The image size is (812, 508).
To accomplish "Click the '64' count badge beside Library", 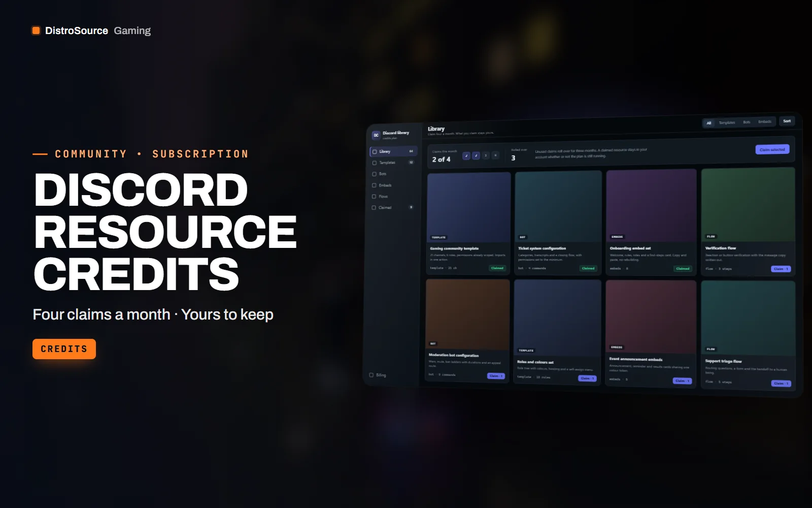I will (x=411, y=151).
